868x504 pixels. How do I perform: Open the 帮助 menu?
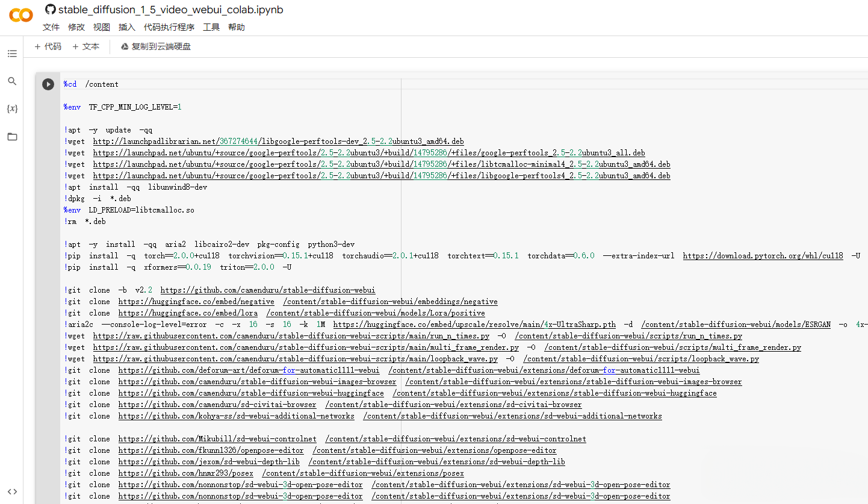pyautogui.click(x=237, y=27)
